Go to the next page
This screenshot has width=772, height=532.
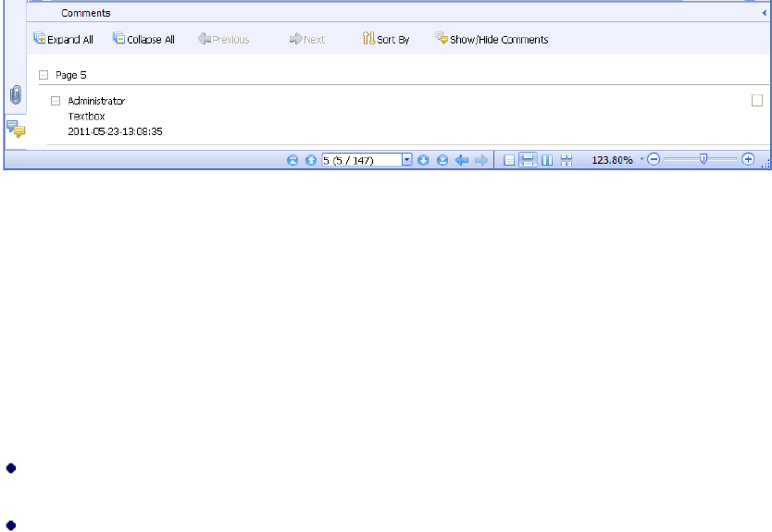pos(423,160)
